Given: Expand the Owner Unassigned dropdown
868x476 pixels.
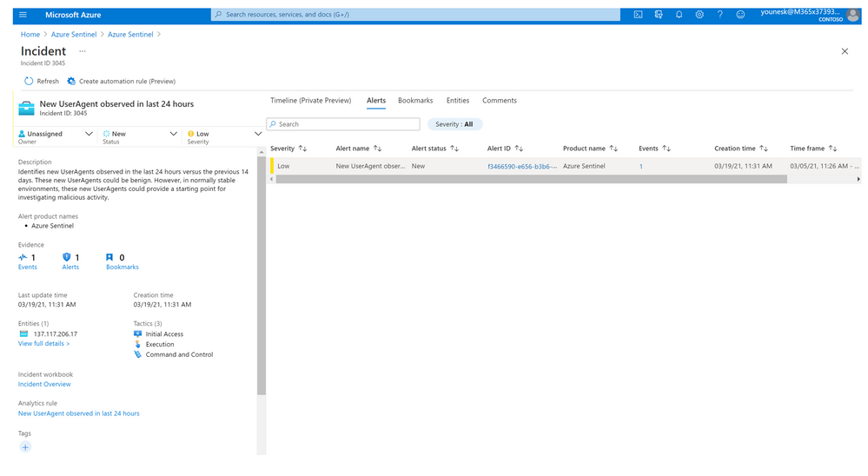Looking at the screenshot, I should click(89, 134).
